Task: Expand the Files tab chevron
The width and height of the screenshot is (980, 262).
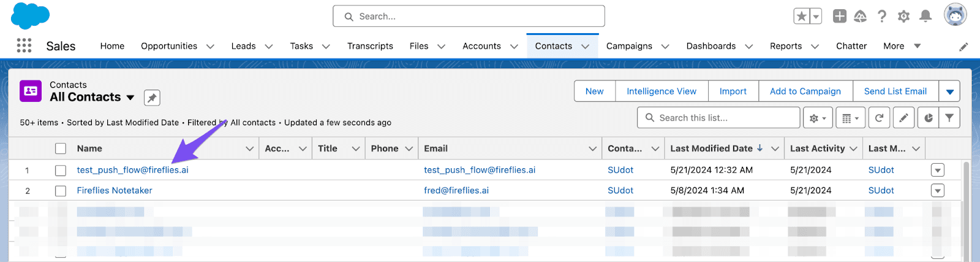Action: (441, 46)
